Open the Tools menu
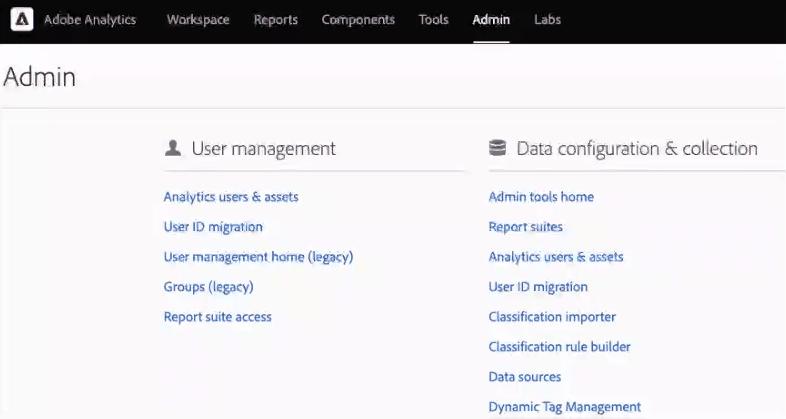Screen dimensions: 786x419 (x=434, y=20)
